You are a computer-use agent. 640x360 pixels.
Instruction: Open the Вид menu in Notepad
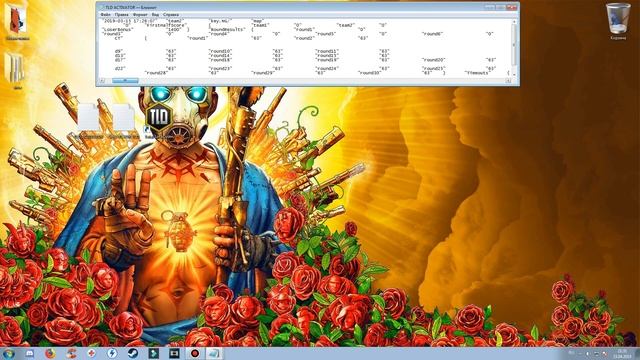tap(156, 15)
